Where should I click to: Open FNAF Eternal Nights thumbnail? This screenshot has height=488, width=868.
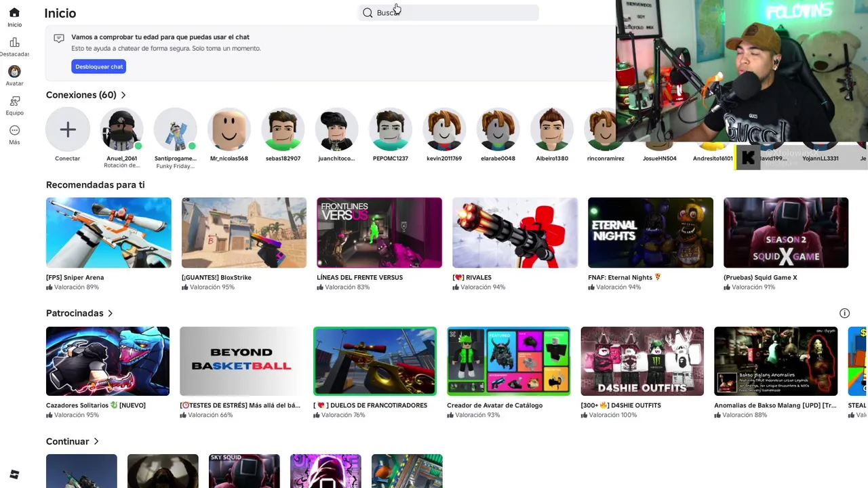point(650,232)
